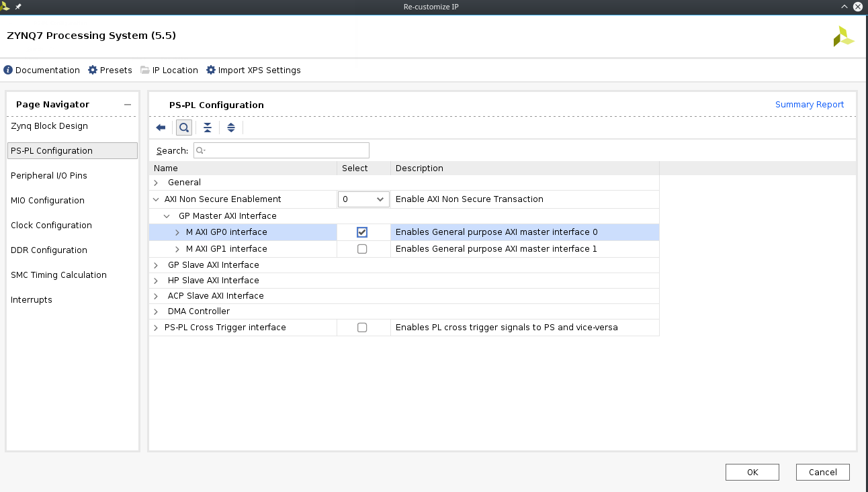Select 'Enables General purpose AXI master interface 0' text
This screenshot has height=492, width=868.
tap(496, 232)
